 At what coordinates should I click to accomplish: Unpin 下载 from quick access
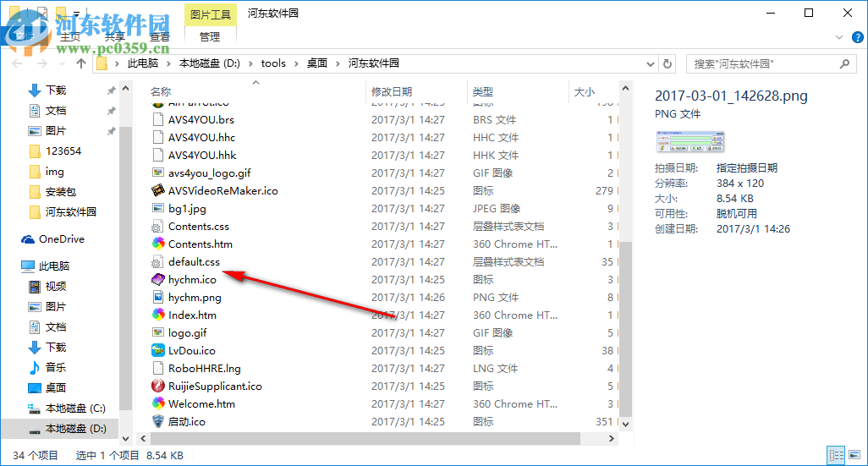112,90
